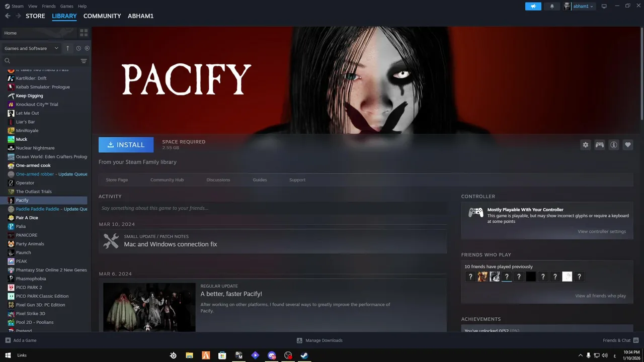Open File Explorer from the taskbar
The height and width of the screenshot is (362, 644).
tap(190, 355)
